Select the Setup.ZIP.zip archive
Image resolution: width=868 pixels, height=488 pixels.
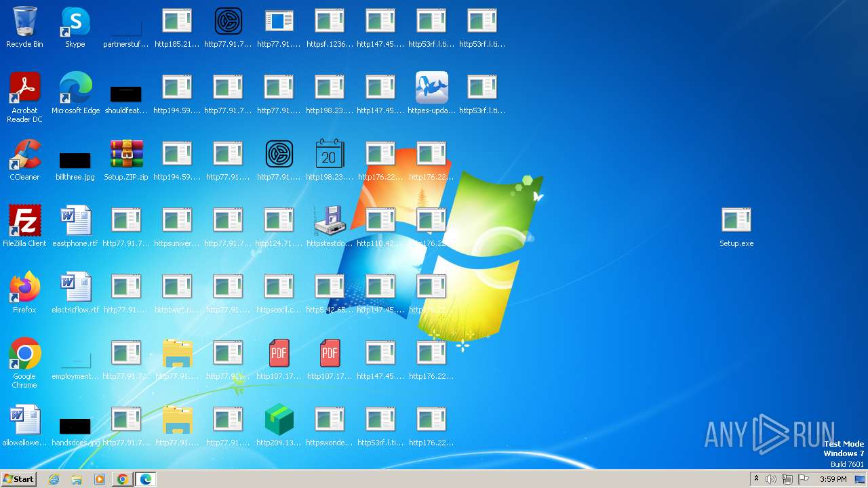pyautogui.click(x=126, y=161)
